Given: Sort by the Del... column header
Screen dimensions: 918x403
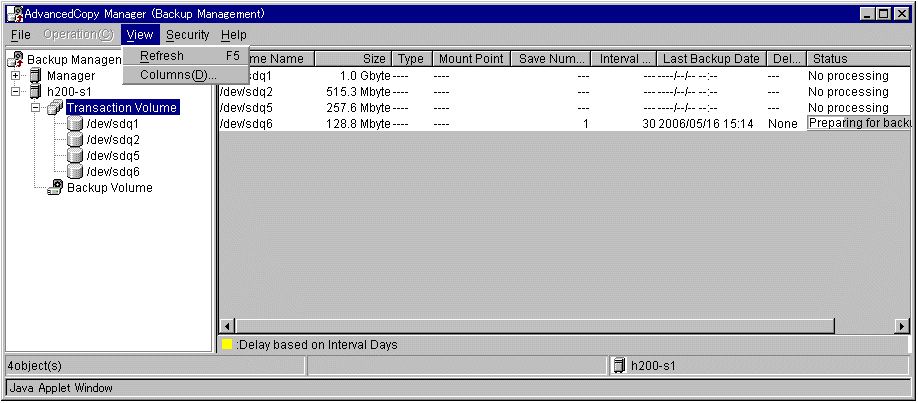Looking at the screenshot, I should [786, 59].
